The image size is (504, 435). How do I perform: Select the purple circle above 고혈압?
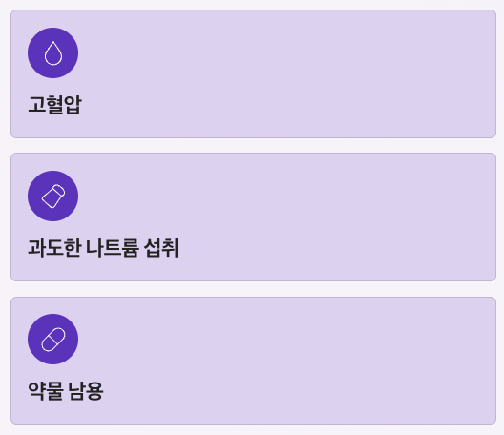pyautogui.click(x=53, y=53)
